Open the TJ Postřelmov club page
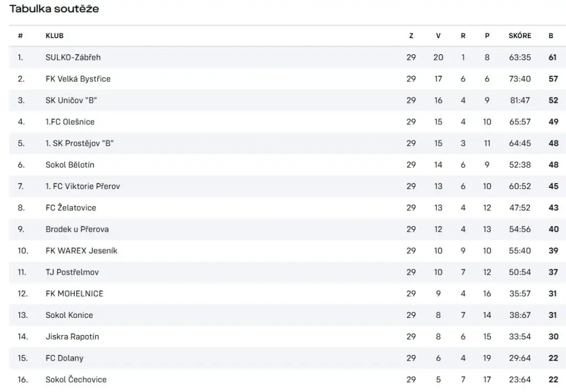 (72, 272)
